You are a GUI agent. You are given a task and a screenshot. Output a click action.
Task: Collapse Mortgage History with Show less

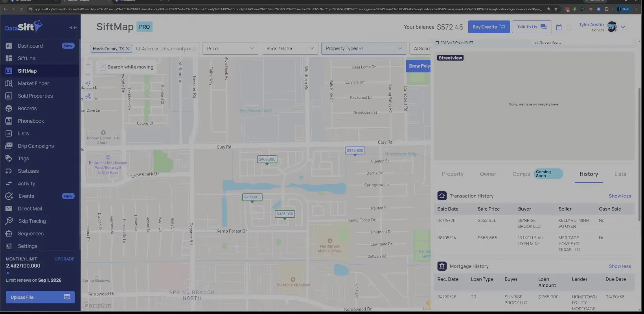click(x=620, y=266)
